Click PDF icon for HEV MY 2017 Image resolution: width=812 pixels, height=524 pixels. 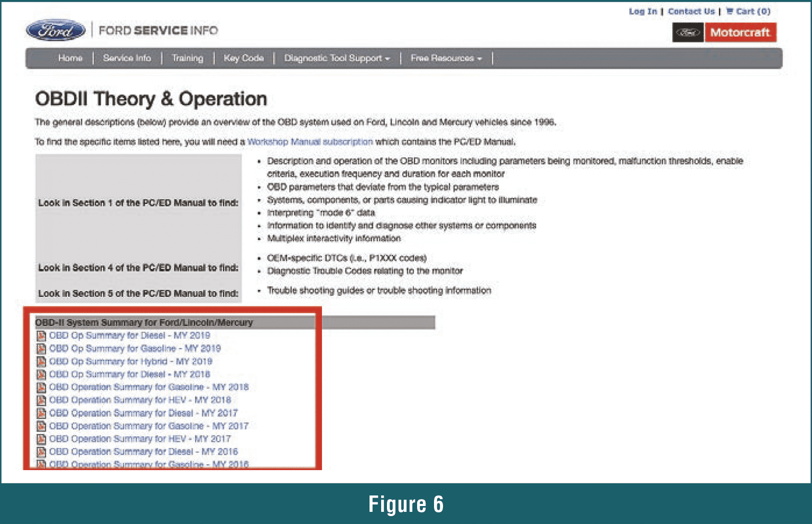pos(41,439)
